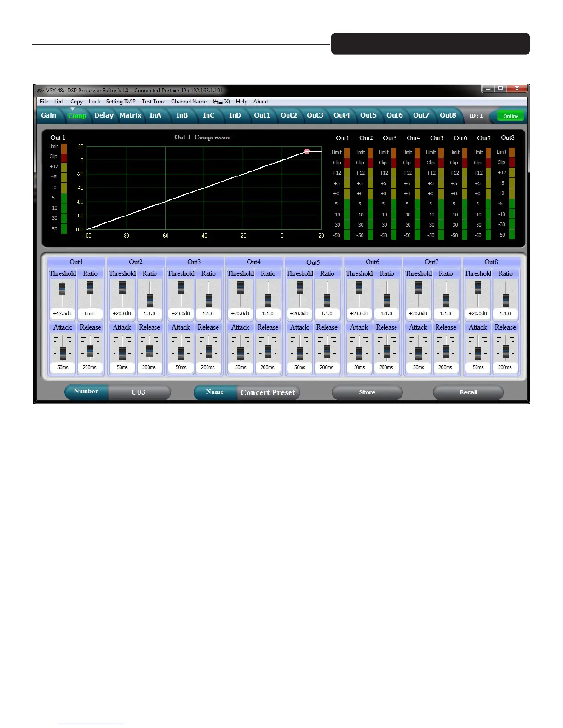This screenshot has width=563, height=728.
Task: Open the InA input tab
Action: click(155, 115)
